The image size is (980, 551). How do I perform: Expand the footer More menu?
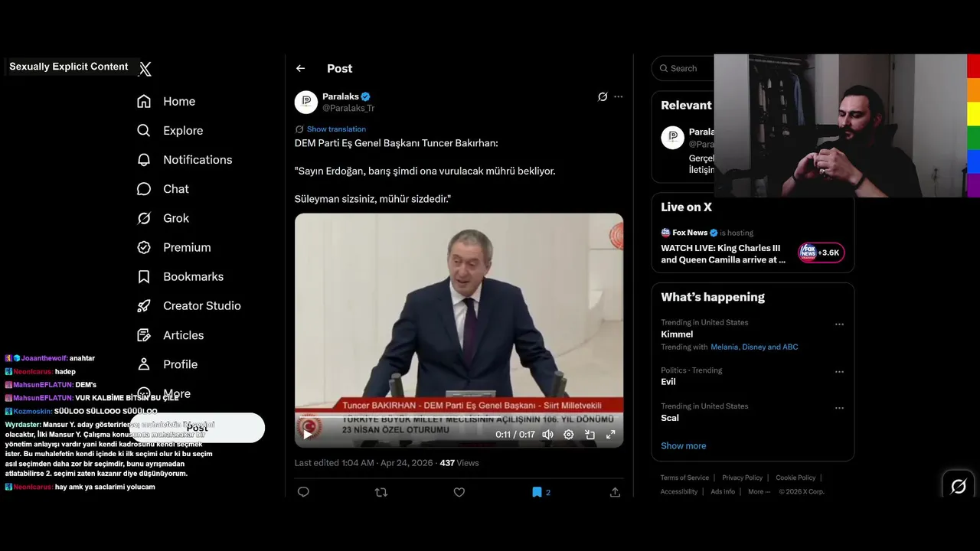click(759, 491)
